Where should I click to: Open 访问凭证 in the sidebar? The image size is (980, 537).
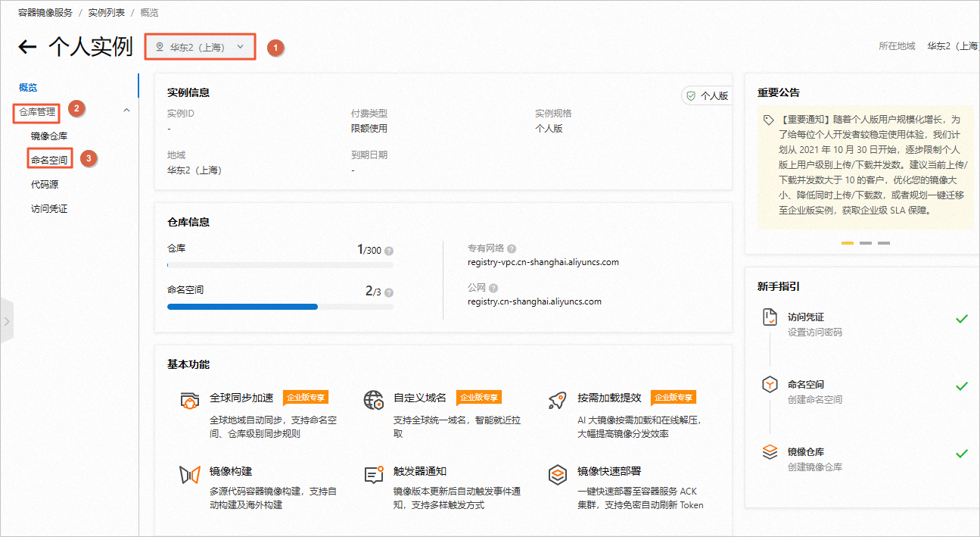pyautogui.click(x=49, y=208)
